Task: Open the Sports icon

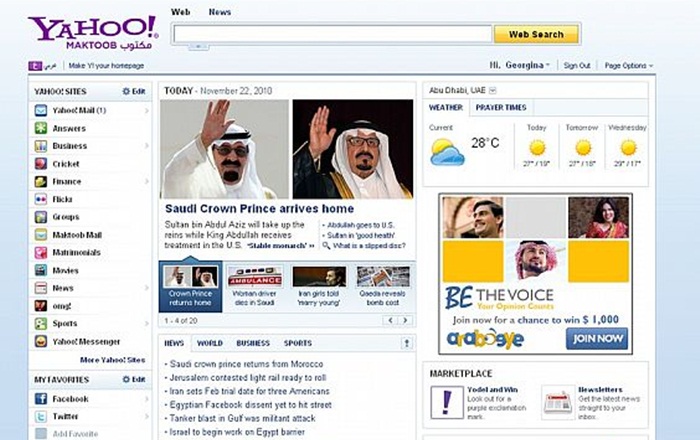Action: (41, 324)
